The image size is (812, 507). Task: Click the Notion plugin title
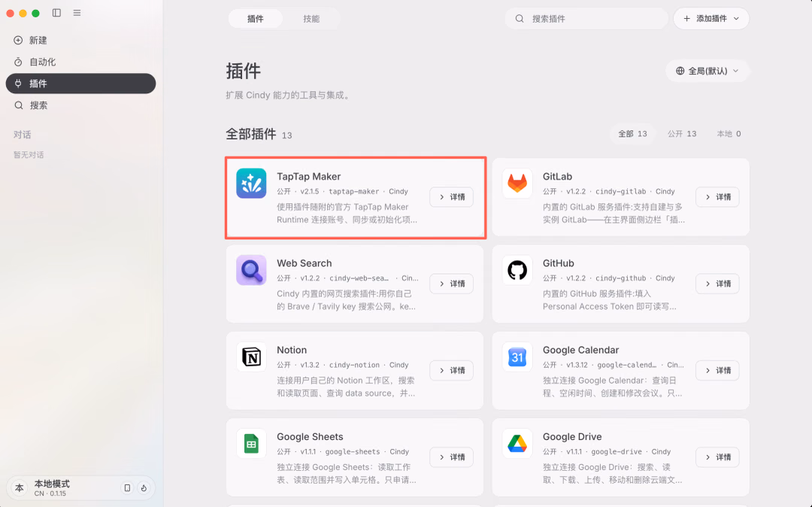coord(292,350)
